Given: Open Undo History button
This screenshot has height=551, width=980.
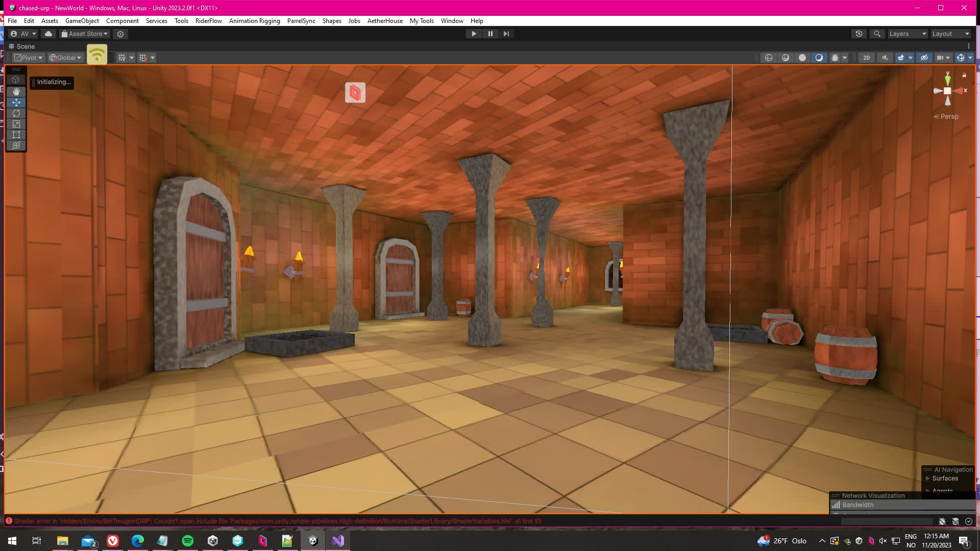Looking at the screenshot, I should (859, 34).
